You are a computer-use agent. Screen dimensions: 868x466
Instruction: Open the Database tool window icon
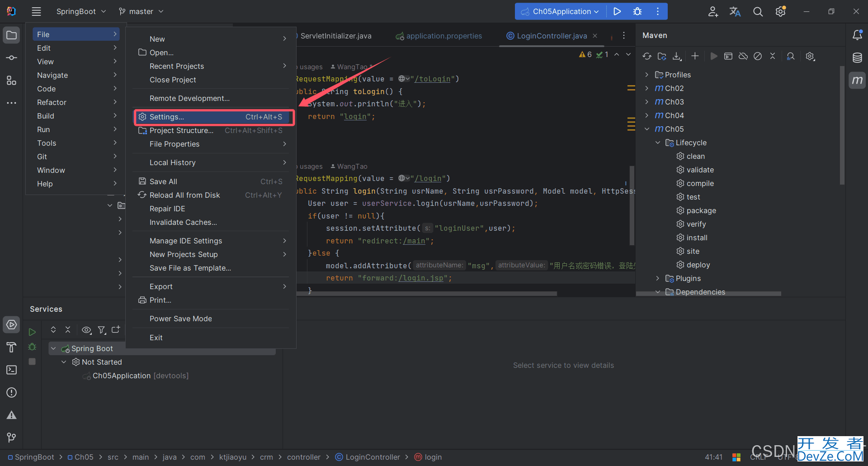857,57
